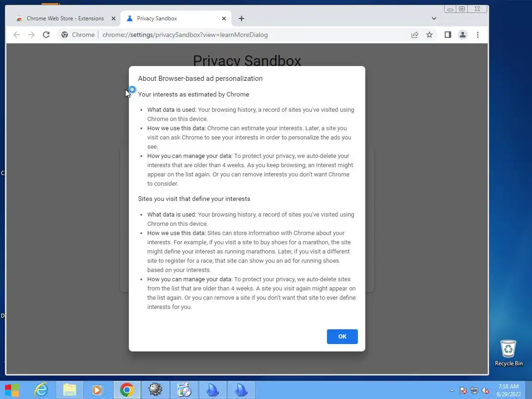Open File Explorer from the taskbar

pyautogui.click(x=70, y=390)
